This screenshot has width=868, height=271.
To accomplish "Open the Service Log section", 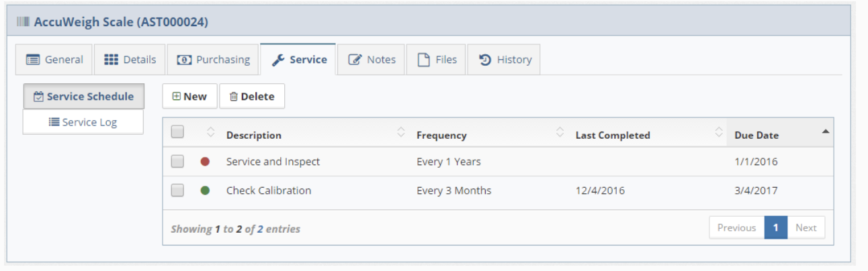I will coord(83,122).
